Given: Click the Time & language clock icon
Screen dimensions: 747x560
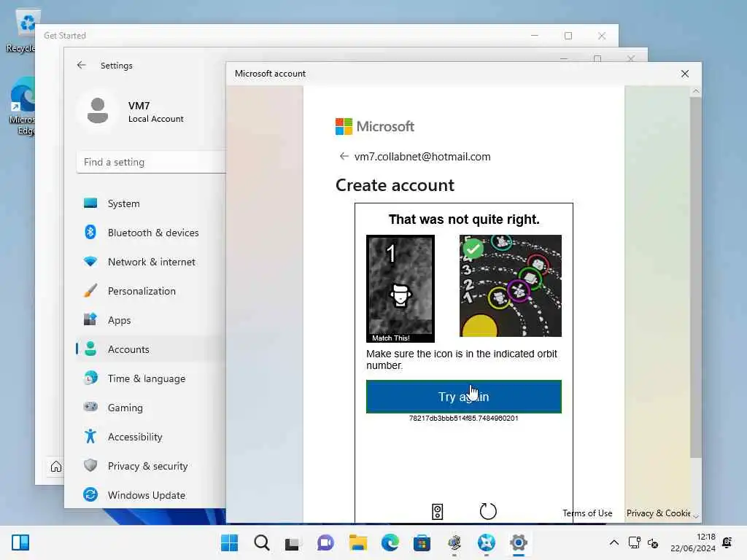Looking at the screenshot, I should pyautogui.click(x=90, y=378).
